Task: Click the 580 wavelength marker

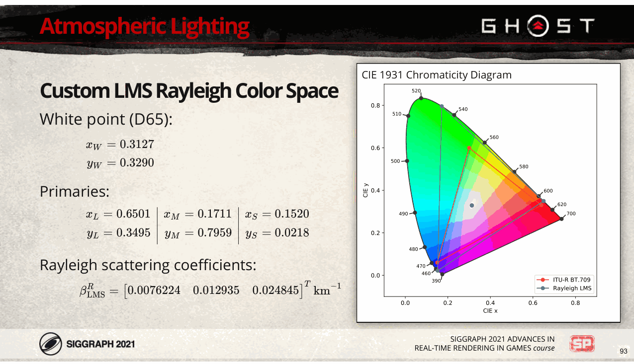Action: coord(514,172)
